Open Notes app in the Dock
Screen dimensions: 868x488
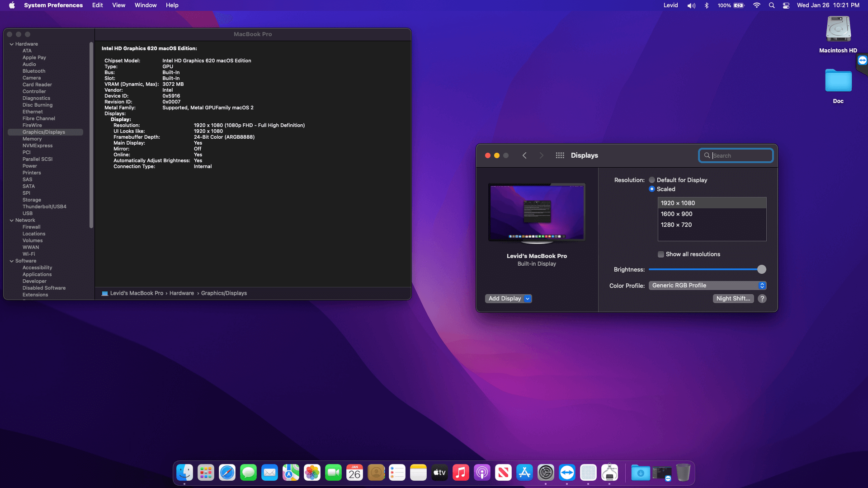(418, 473)
